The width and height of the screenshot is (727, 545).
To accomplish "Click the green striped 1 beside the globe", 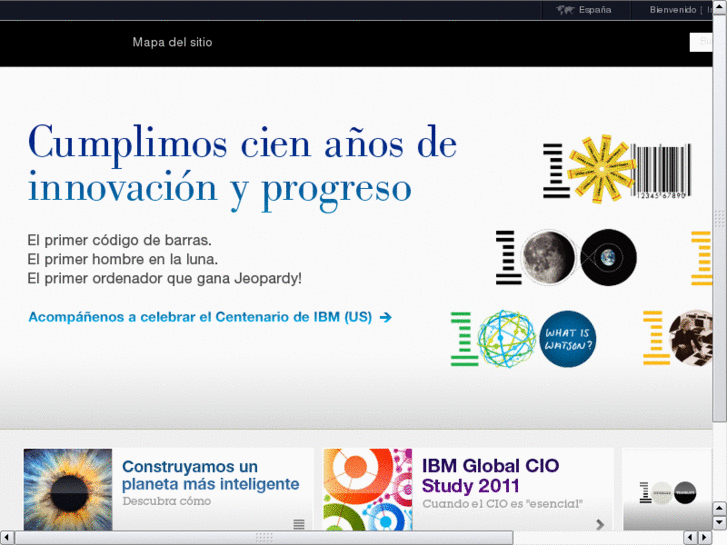I will 464,339.
